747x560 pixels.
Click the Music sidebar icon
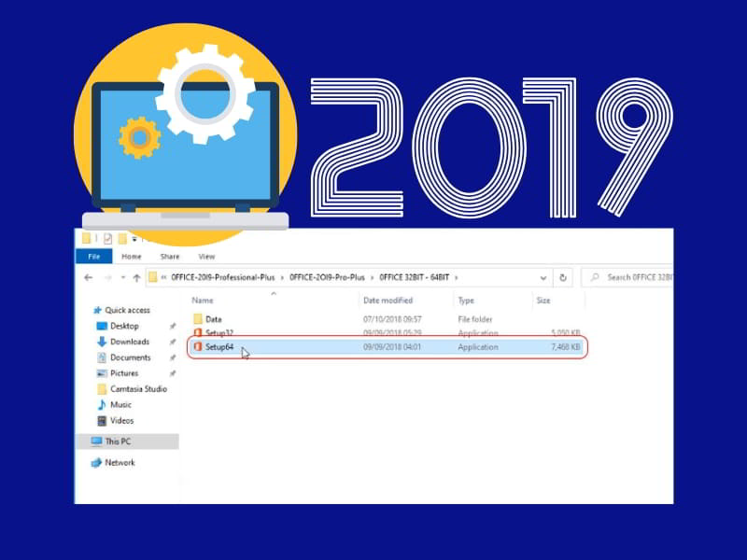tap(100, 404)
